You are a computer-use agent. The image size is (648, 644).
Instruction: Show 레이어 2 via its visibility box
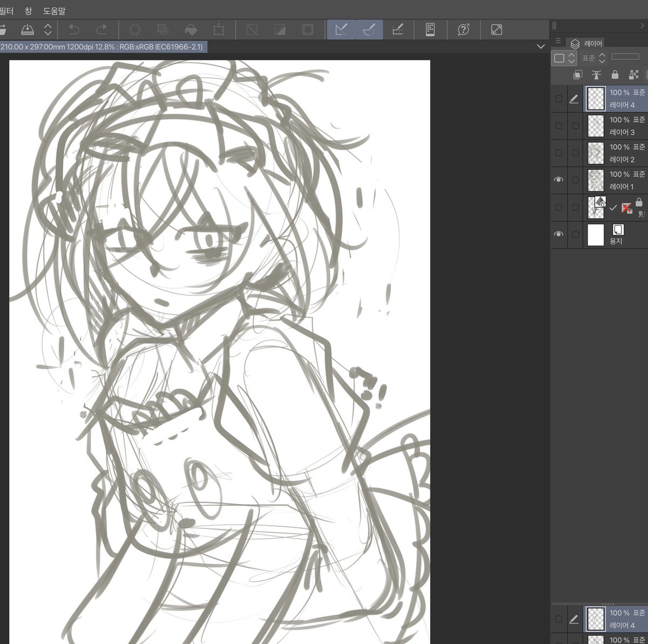[559, 153]
